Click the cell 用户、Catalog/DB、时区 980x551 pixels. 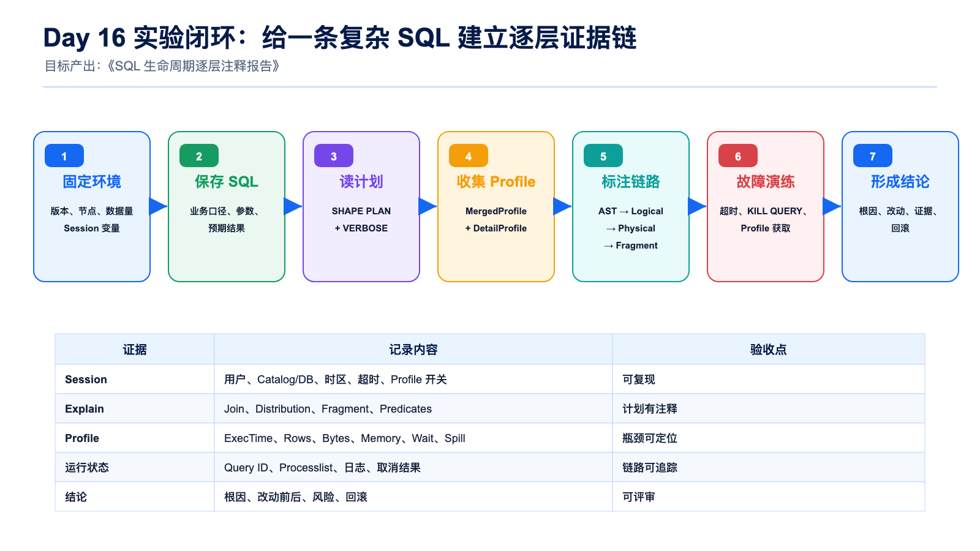point(413,380)
